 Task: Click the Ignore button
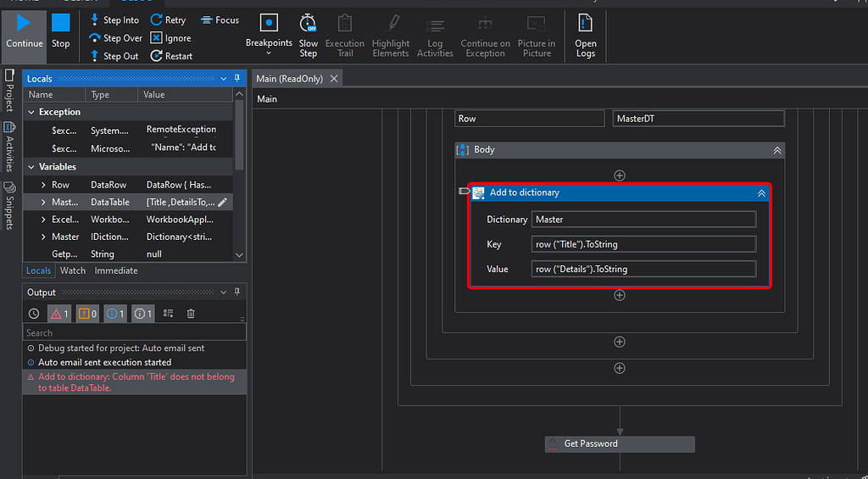click(170, 38)
